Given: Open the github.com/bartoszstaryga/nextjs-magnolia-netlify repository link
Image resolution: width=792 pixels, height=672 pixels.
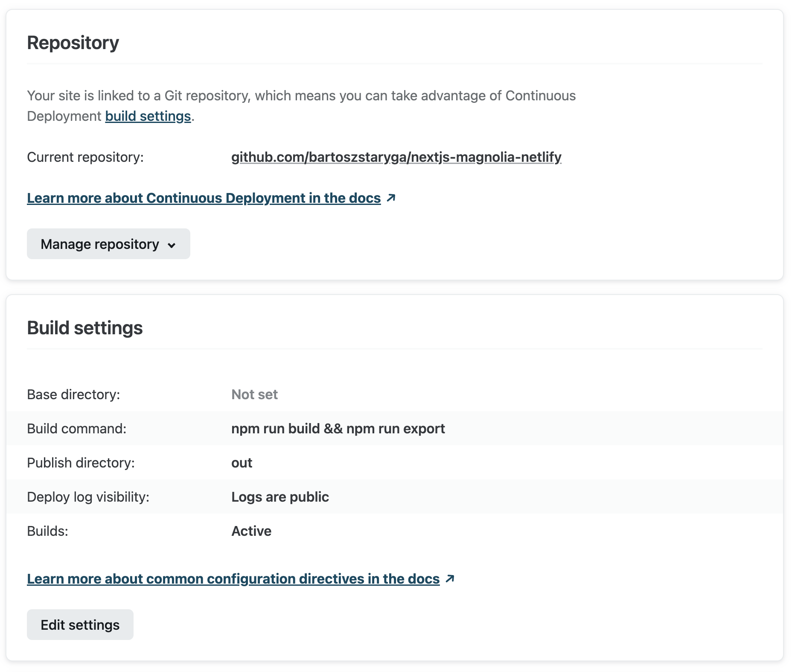Looking at the screenshot, I should tap(396, 157).
